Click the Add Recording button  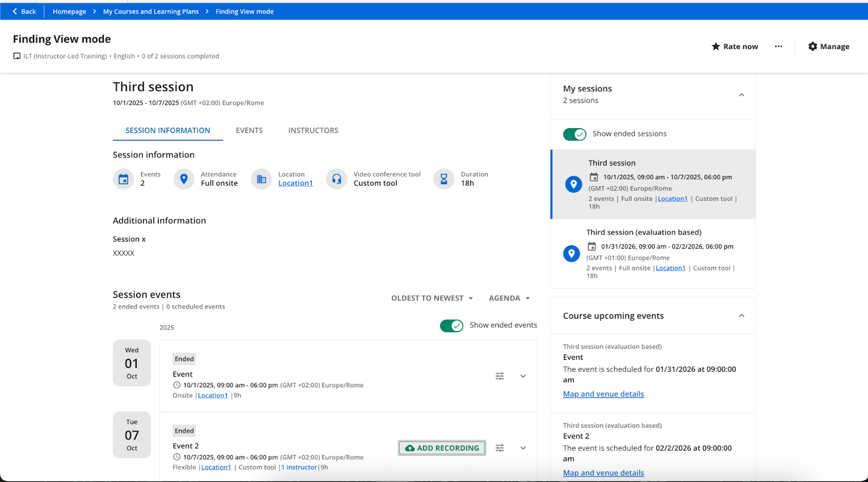point(442,448)
